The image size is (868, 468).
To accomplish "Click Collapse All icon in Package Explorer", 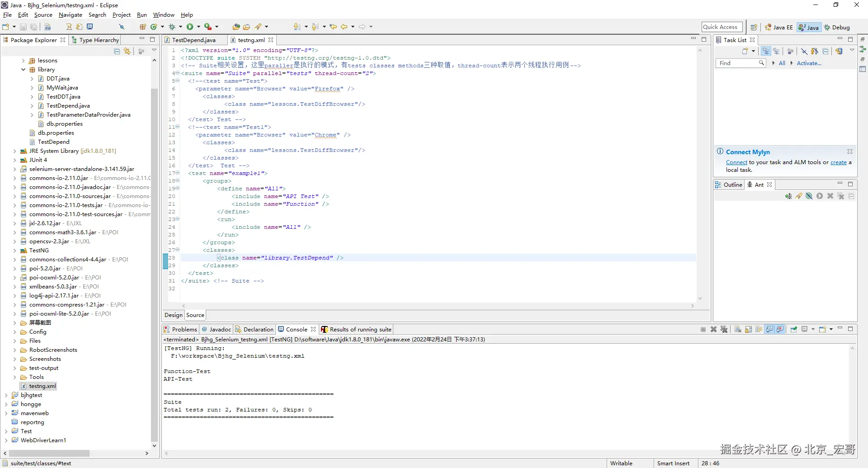I will (117, 52).
